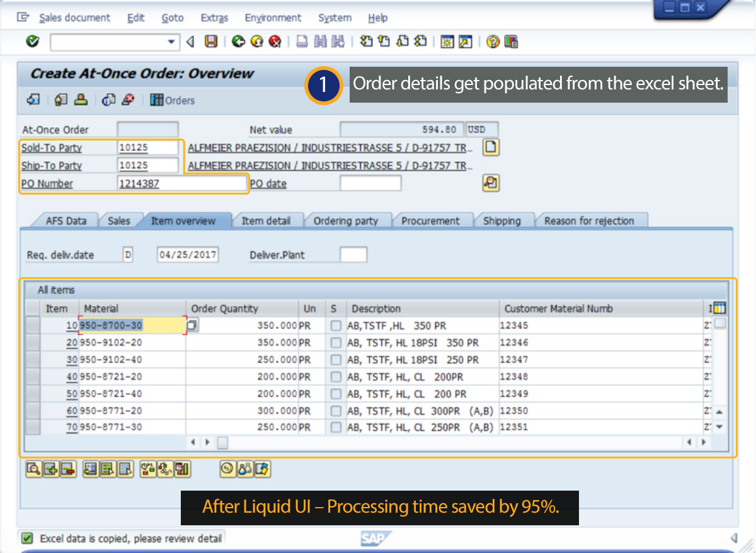
Task: Click the PO date input field
Action: pyautogui.click(x=370, y=183)
